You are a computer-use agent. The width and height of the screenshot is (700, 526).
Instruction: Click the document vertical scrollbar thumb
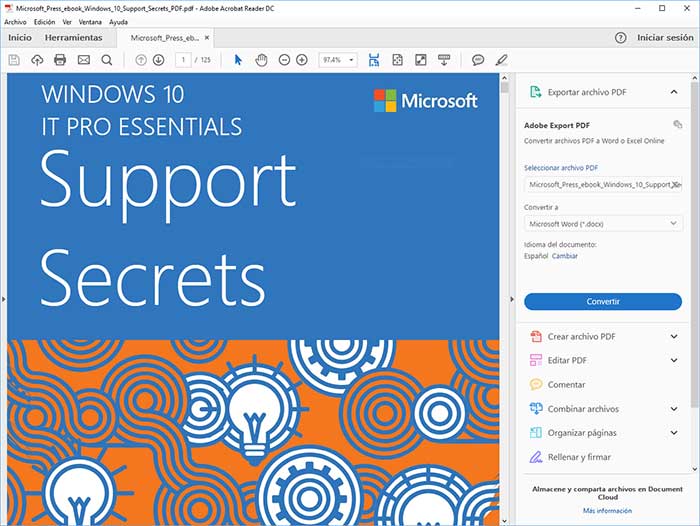[504, 87]
